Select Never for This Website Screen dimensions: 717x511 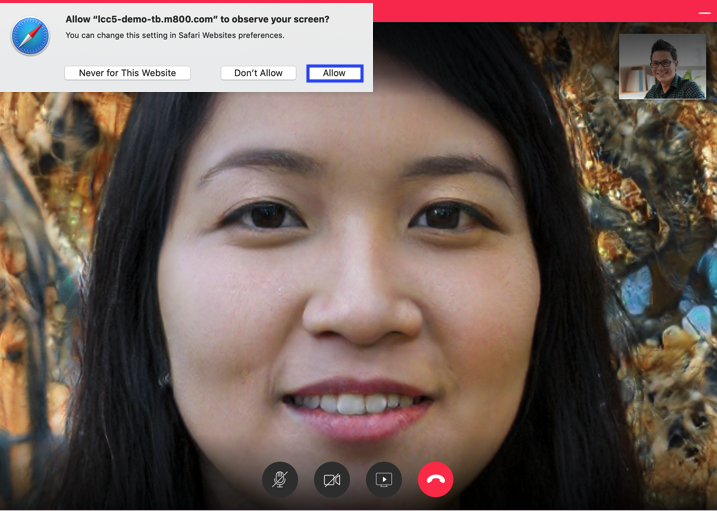[128, 73]
